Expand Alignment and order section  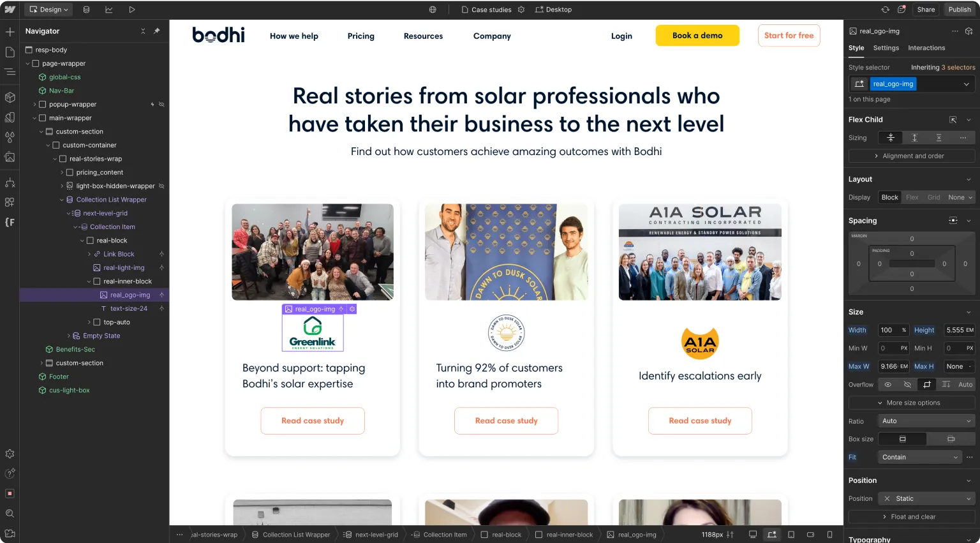[x=912, y=156]
